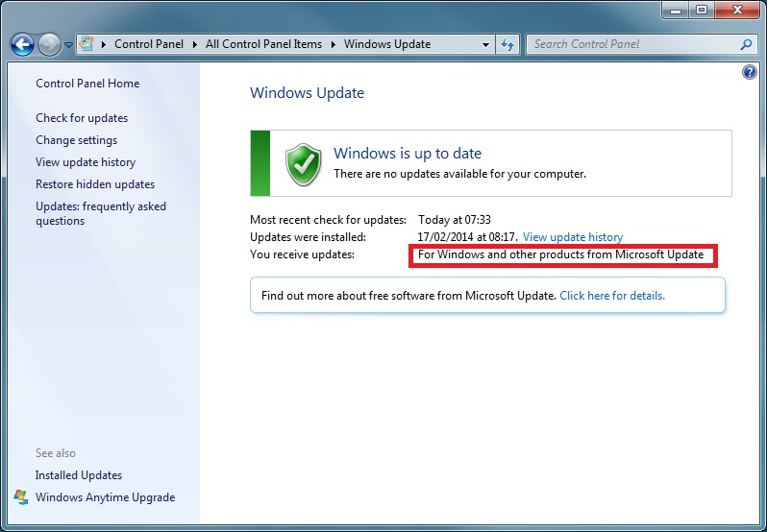Open recent pages dropdown beside Forward arrow
767x532 pixels.
coord(68,45)
